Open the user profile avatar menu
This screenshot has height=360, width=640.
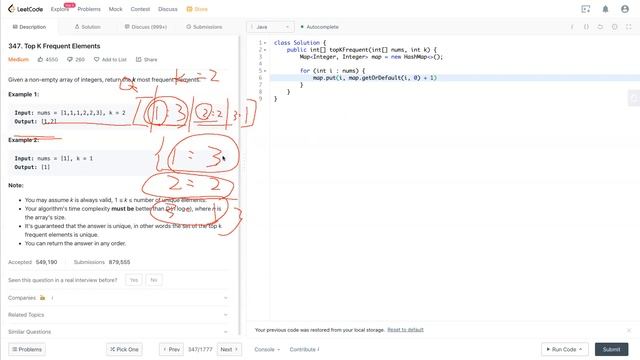625,9
